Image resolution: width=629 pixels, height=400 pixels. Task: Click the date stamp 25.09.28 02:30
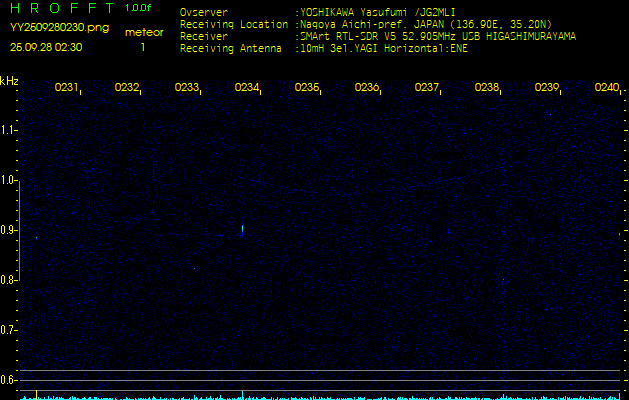[46, 47]
